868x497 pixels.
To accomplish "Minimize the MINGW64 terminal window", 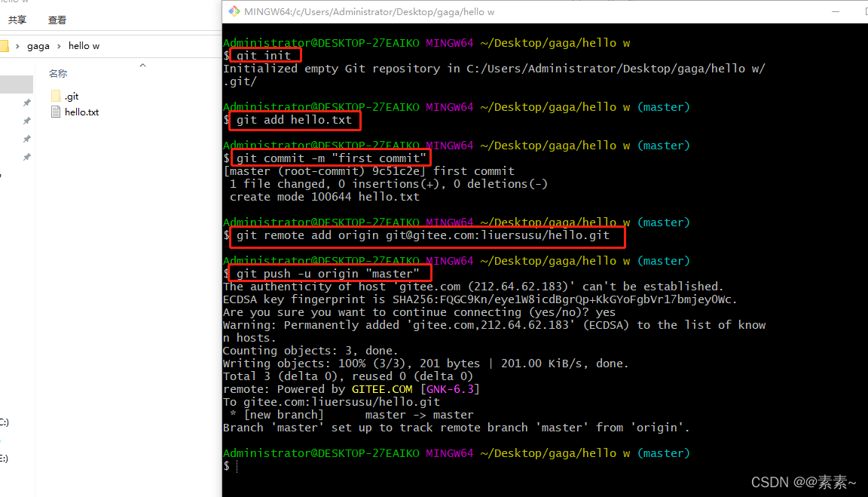I will tap(836, 11).
